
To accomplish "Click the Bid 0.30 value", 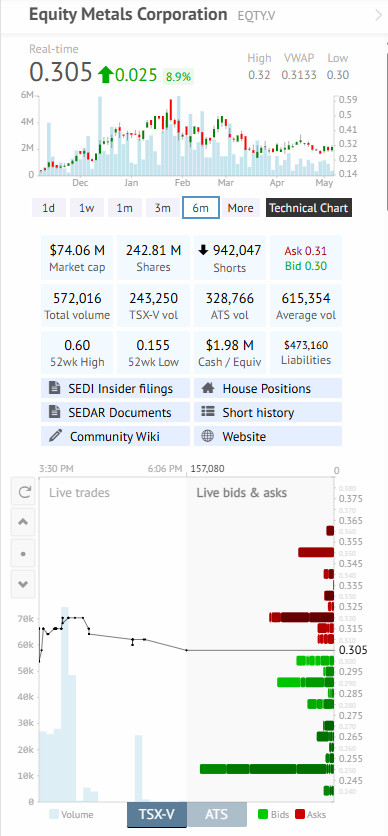I will pos(306,266).
